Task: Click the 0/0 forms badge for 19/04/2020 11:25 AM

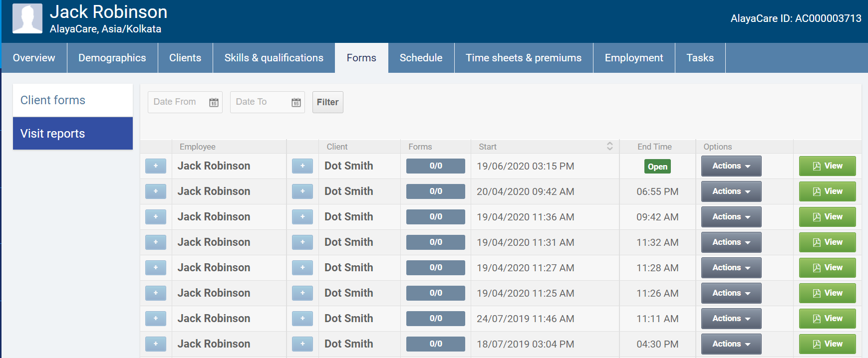Action: coord(435,293)
